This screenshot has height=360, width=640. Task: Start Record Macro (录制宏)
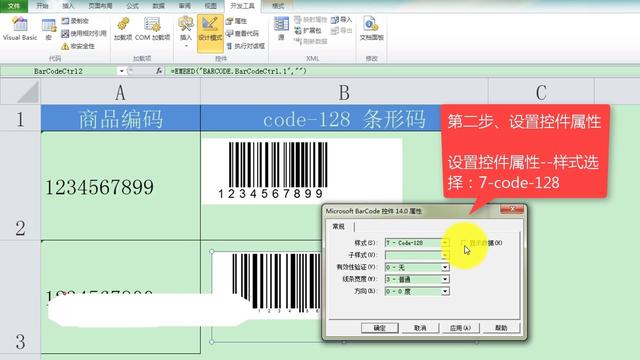[x=76, y=20]
